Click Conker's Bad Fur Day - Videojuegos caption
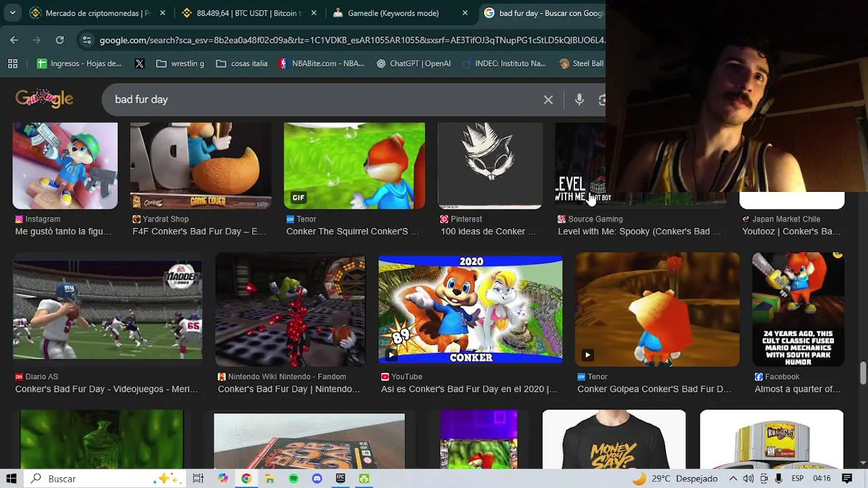 coord(106,389)
